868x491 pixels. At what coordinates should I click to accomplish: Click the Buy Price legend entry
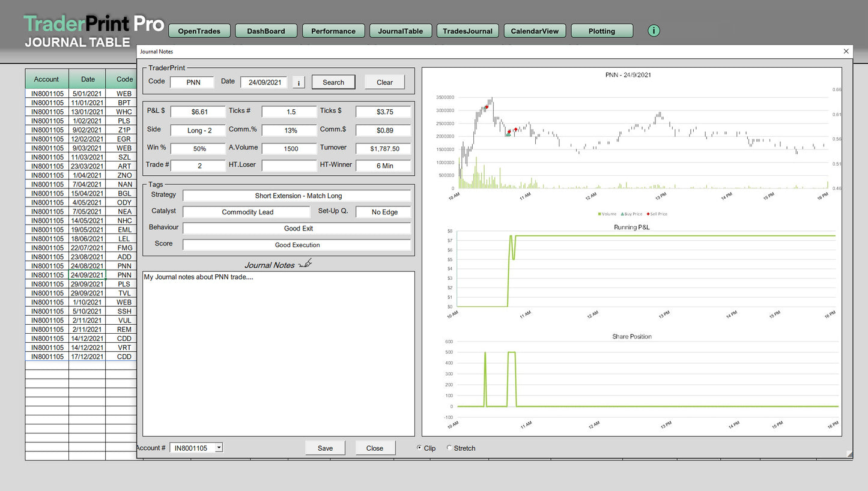(632, 214)
